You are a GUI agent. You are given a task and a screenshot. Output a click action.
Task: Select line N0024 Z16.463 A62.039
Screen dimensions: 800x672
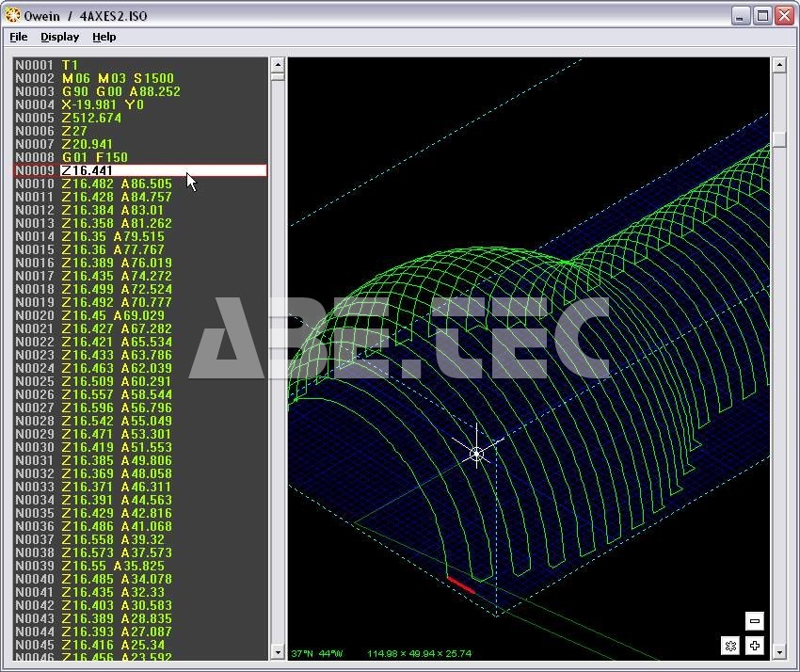tap(140, 368)
